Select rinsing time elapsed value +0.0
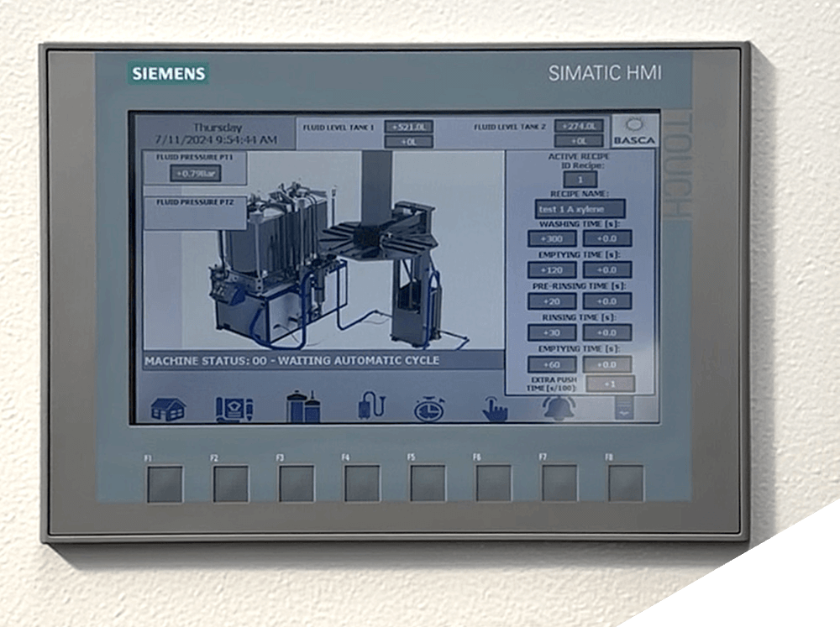The image size is (840, 627). tap(607, 332)
